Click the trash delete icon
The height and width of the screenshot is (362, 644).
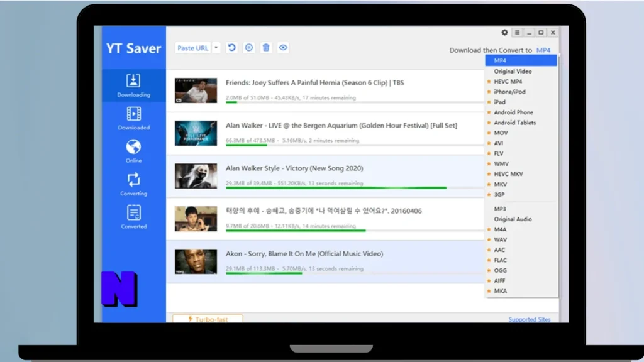click(266, 48)
